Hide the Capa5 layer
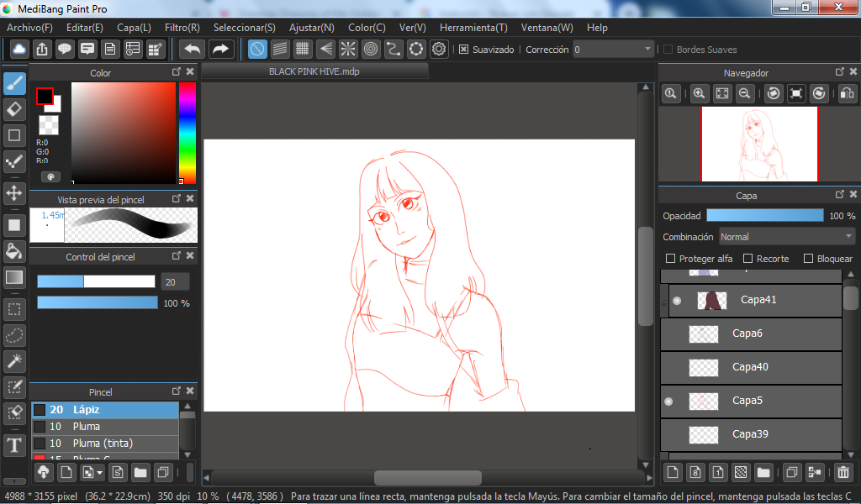The width and height of the screenshot is (861, 504). (668, 402)
